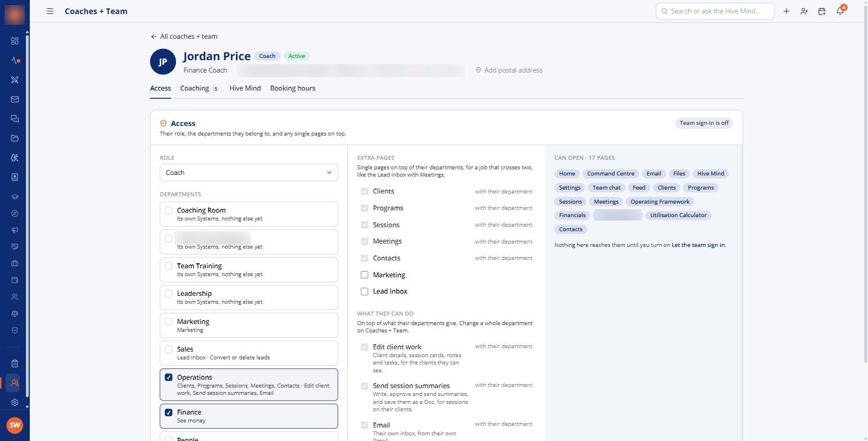Open the crossed swords icon in sidebar
Viewport: 868px width, 441px height.
pos(15,80)
